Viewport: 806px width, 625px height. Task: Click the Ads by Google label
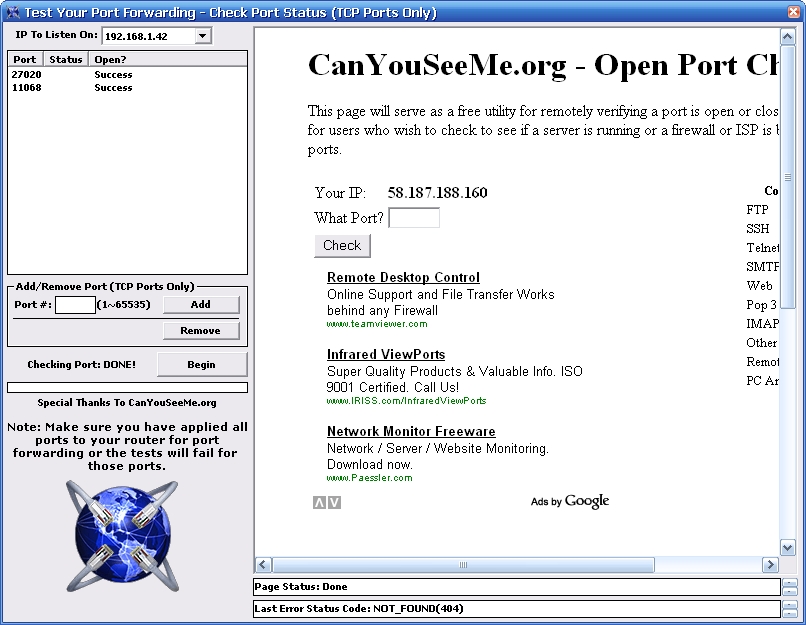pyautogui.click(x=570, y=501)
